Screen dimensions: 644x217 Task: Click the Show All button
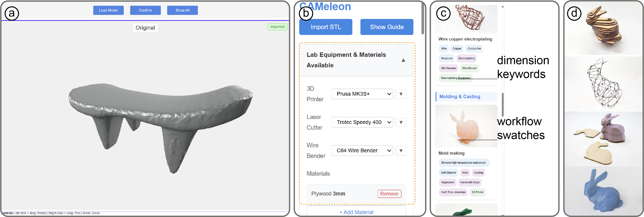(182, 10)
